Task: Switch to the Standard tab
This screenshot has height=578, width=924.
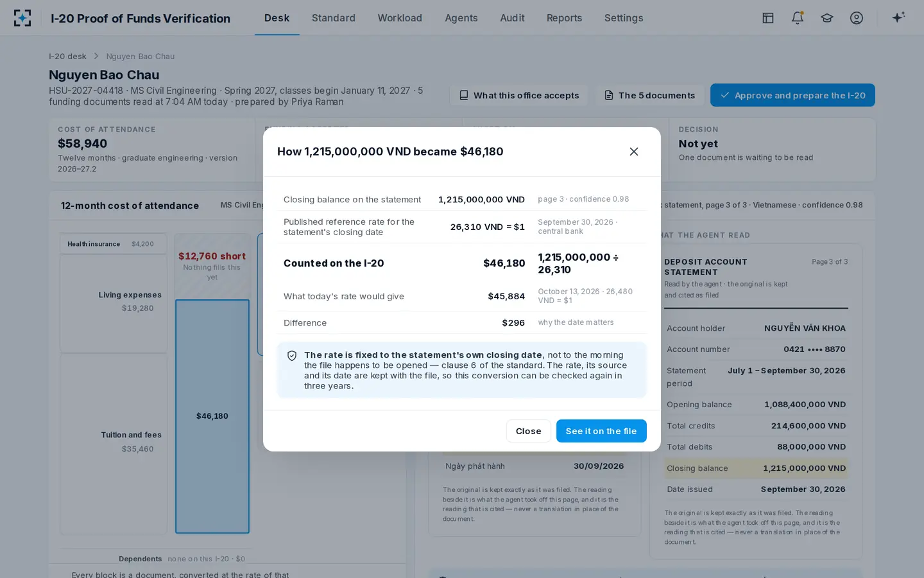Action: [333, 18]
